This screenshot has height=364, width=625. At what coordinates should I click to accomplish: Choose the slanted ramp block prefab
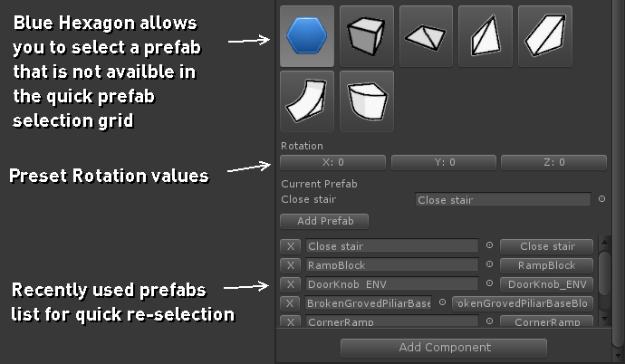(x=545, y=36)
